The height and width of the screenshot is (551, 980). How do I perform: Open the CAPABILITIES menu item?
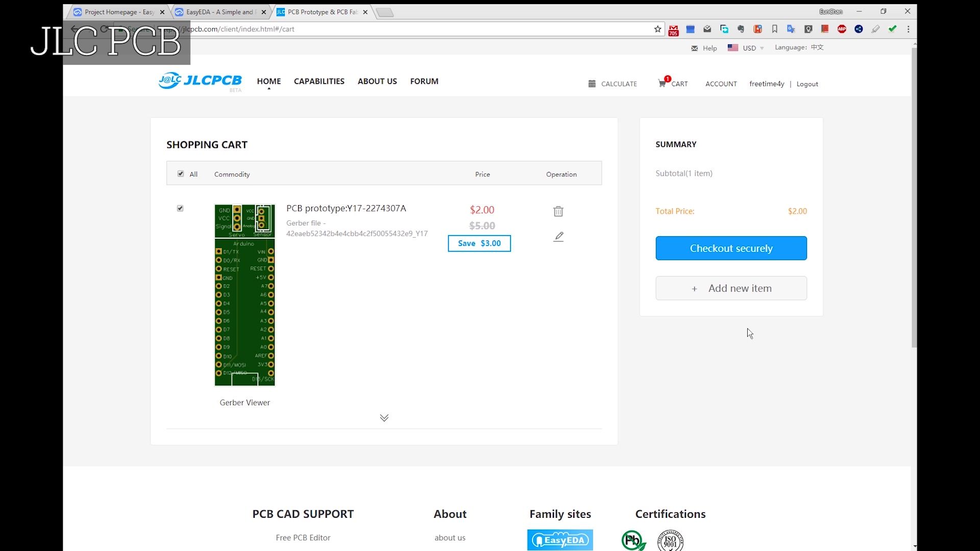click(x=319, y=81)
